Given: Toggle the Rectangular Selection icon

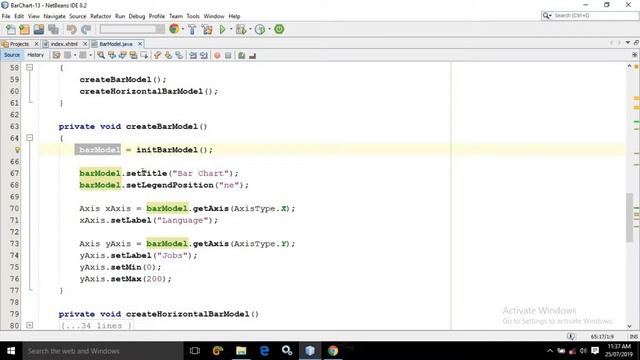Looking at the screenshot, I should point(144,55).
